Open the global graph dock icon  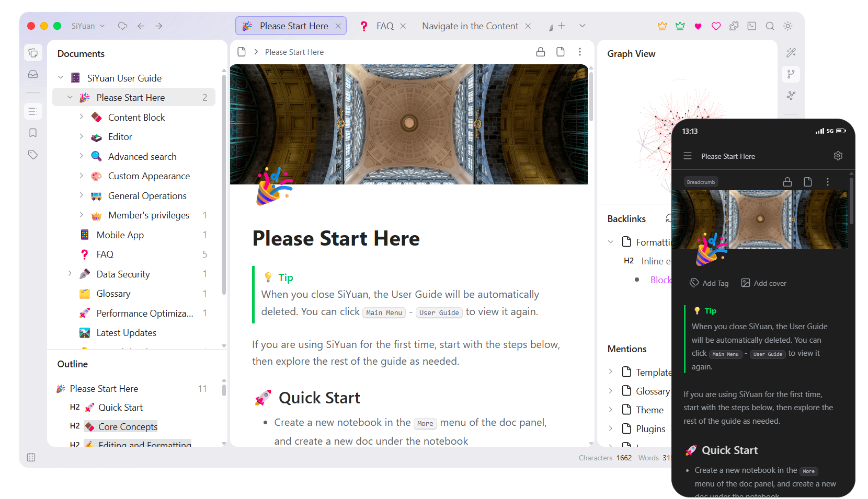791,96
